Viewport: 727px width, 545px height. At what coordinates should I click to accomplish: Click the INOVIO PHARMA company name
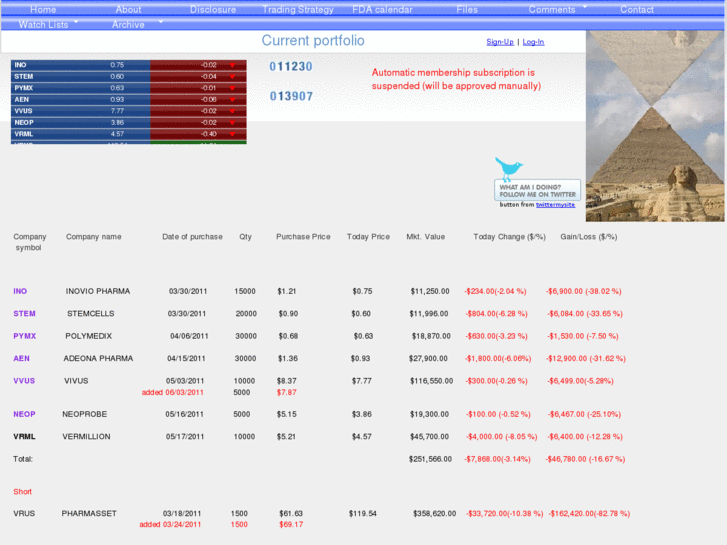coord(98,291)
